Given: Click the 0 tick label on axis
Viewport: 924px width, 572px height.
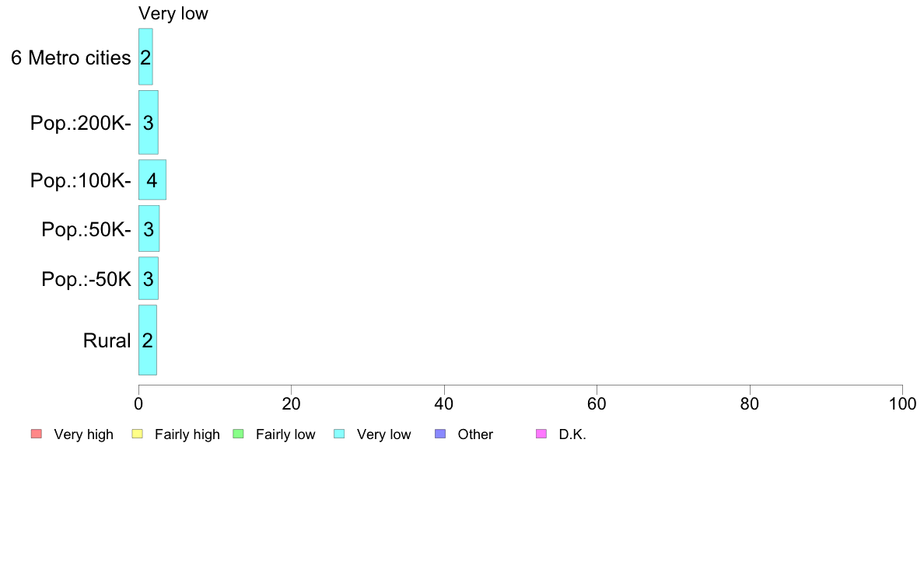Looking at the screenshot, I should click(138, 403).
